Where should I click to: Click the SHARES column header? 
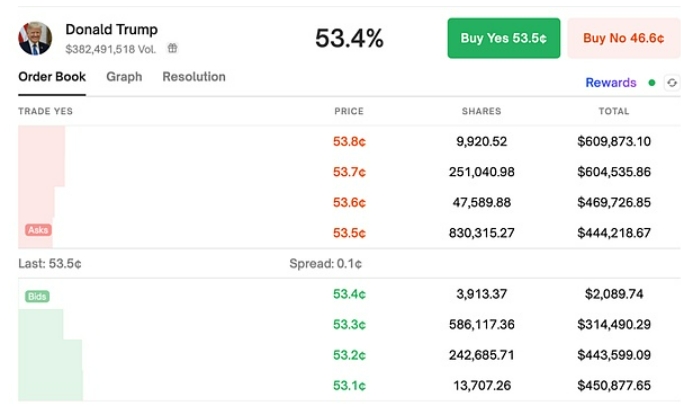(482, 111)
